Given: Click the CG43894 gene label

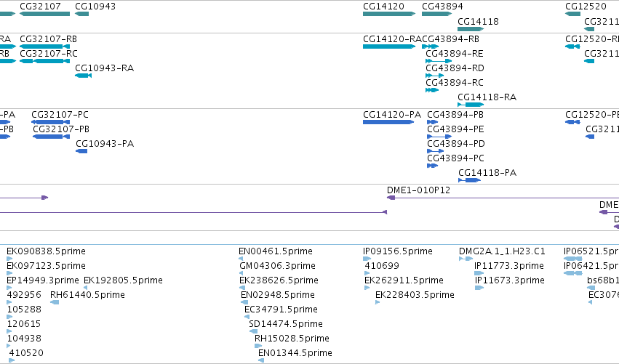Looking at the screenshot, I should (x=442, y=7).
